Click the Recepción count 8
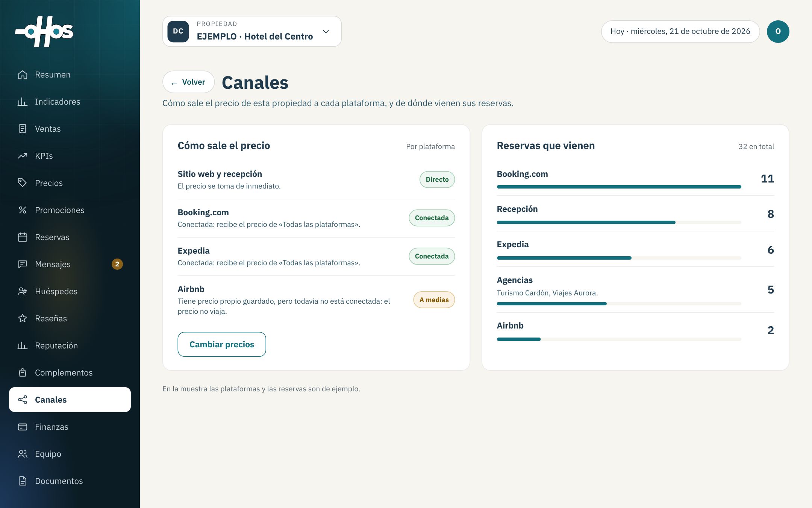Screen dimensions: 812x508 [x=771, y=214]
